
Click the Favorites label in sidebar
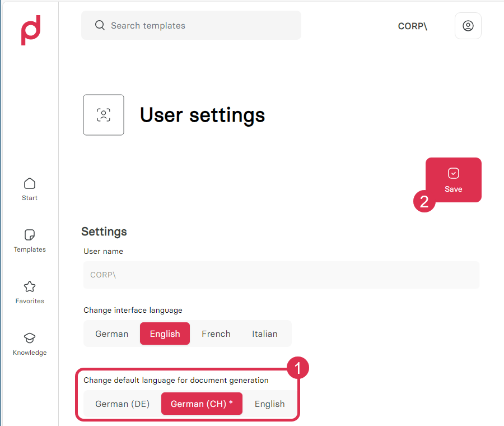[30, 301]
